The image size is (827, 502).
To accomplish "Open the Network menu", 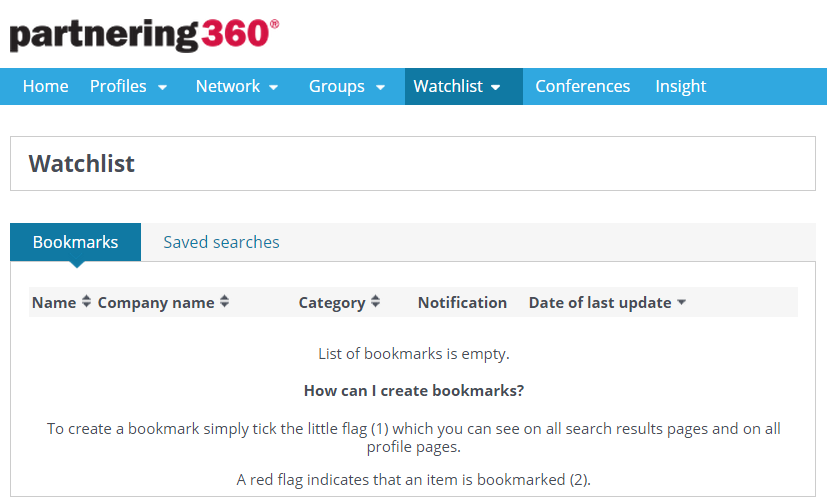I will point(228,86).
